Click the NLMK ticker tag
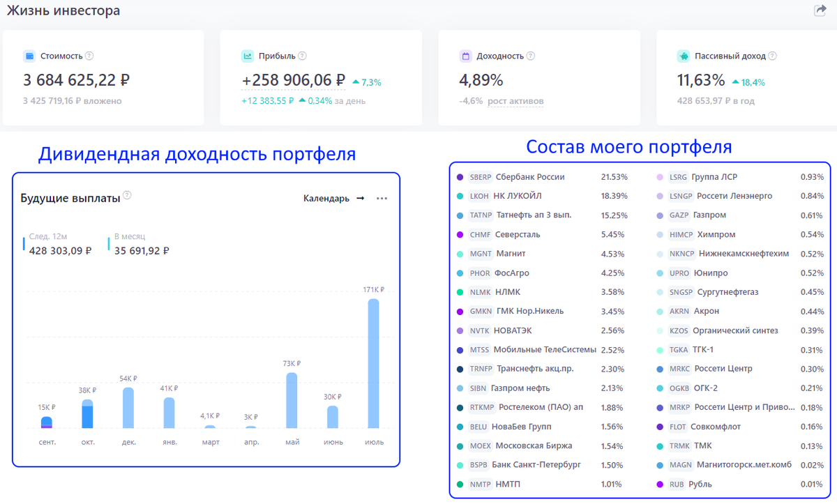This screenshot has width=837, height=504. pos(480,292)
